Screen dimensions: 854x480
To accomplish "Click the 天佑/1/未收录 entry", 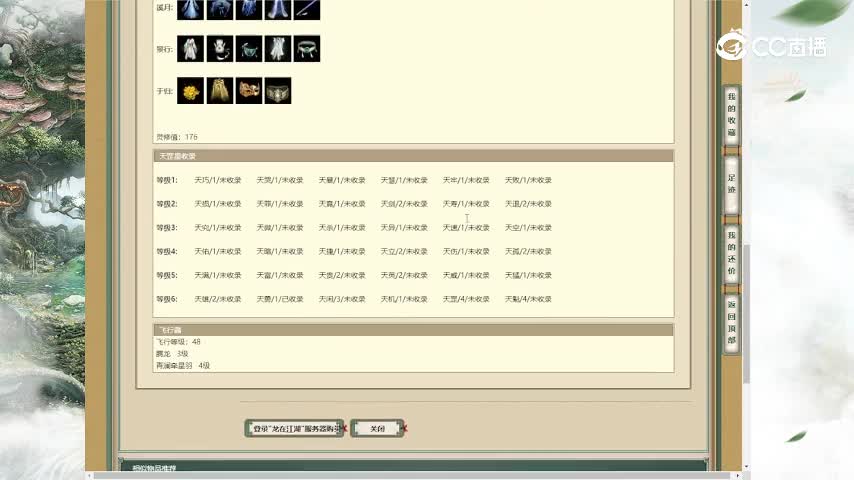I will pyautogui.click(x=218, y=251).
